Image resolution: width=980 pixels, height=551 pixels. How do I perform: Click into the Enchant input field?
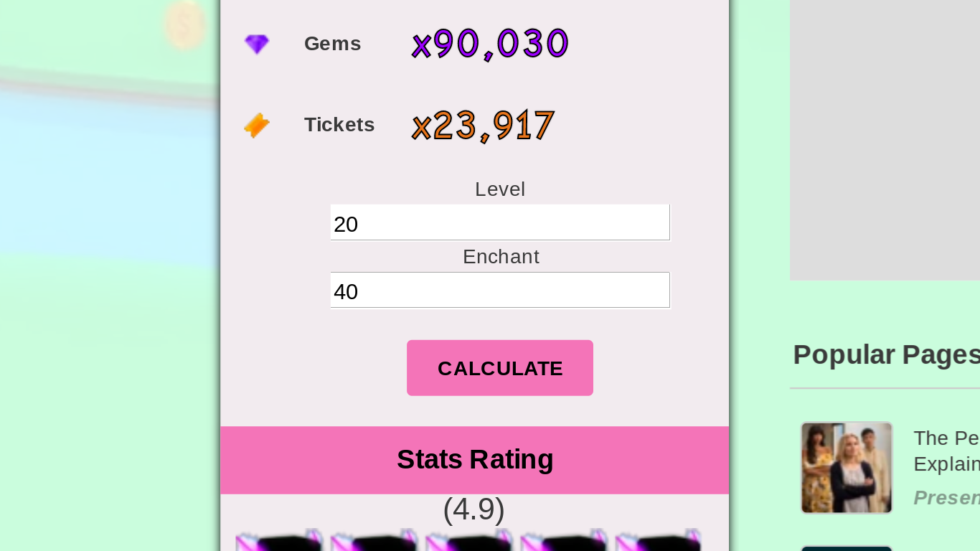tap(499, 291)
